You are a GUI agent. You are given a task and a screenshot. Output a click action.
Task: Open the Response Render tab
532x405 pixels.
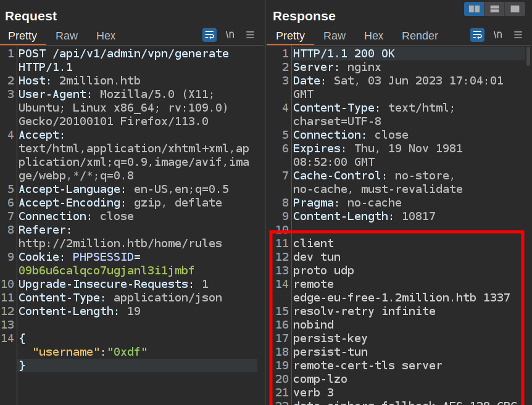[420, 36]
